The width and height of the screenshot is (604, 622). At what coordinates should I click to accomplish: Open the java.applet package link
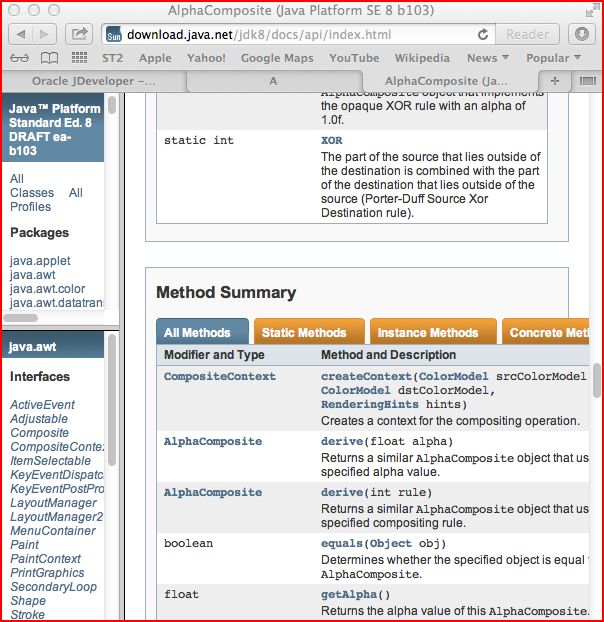tap(40, 261)
